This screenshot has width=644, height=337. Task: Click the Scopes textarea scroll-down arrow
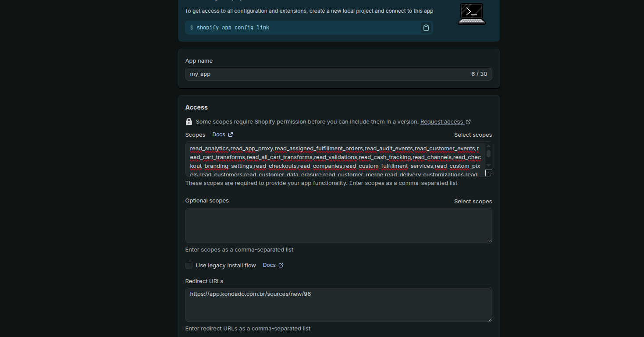488,165
